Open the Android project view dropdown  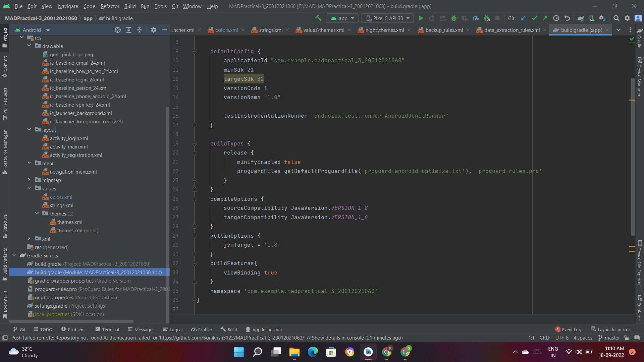32,30
